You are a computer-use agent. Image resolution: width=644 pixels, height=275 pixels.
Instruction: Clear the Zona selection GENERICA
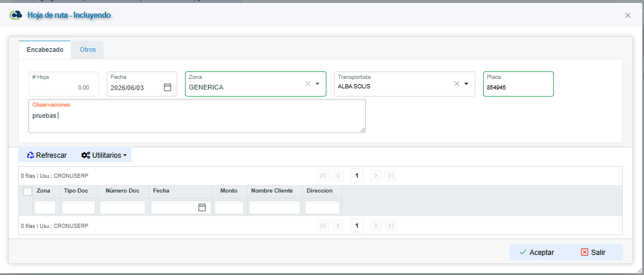[x=308, y=84]
